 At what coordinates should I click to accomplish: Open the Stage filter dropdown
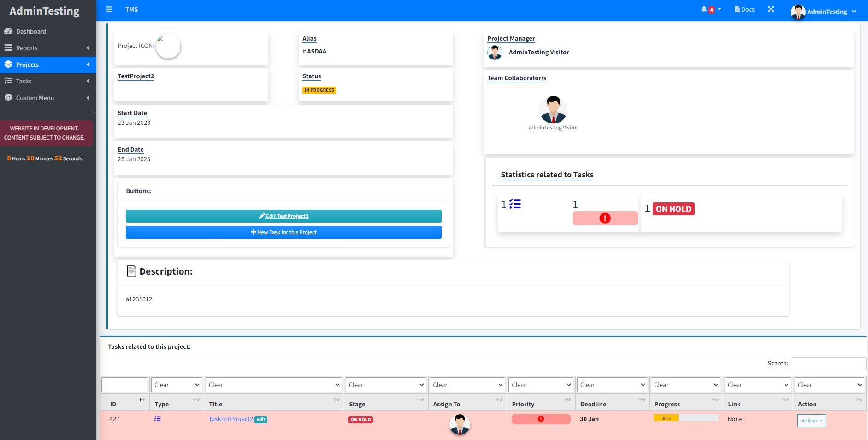coord(385,385)
